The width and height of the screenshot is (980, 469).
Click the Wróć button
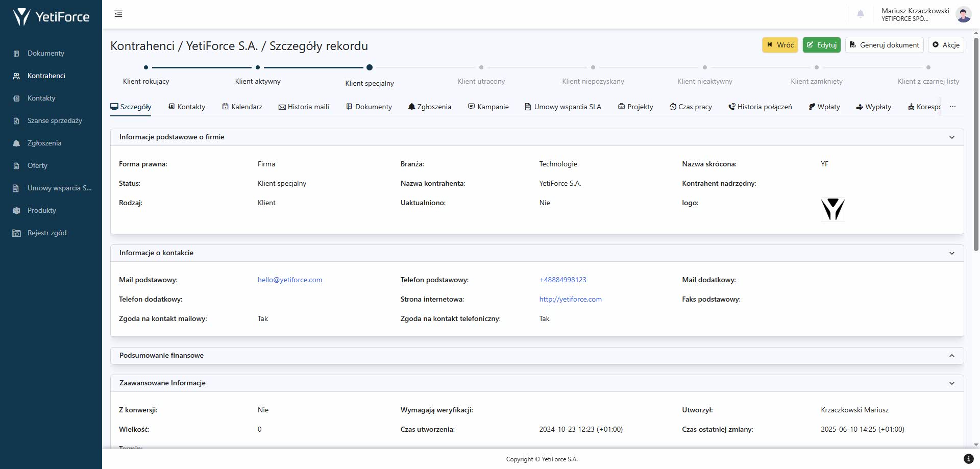pyautogui.click(x=780, y=45)
